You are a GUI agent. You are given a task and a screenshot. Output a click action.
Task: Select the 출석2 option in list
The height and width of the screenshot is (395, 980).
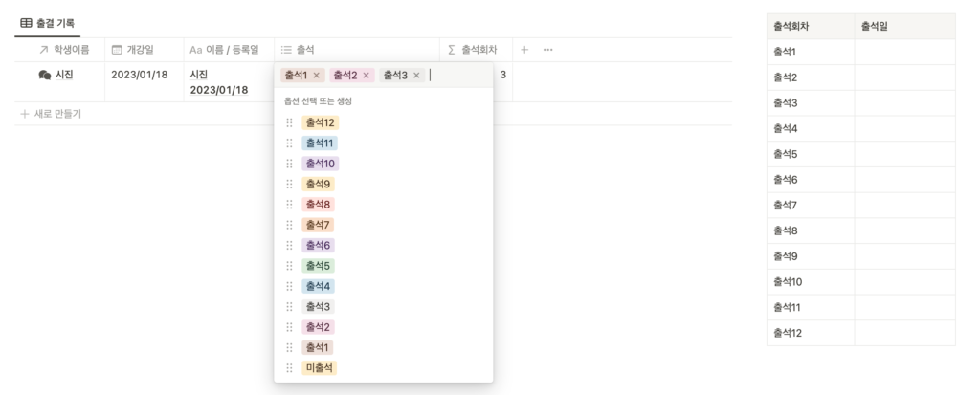pos(318,327)
